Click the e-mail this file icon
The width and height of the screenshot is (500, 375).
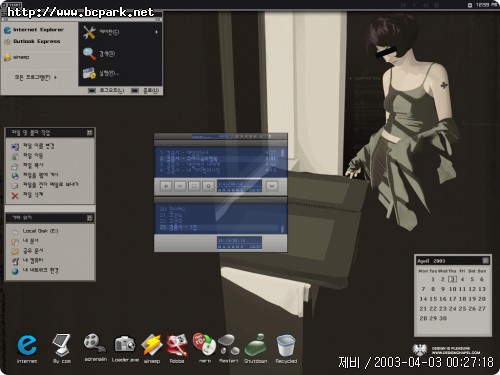tap(15, 185)
